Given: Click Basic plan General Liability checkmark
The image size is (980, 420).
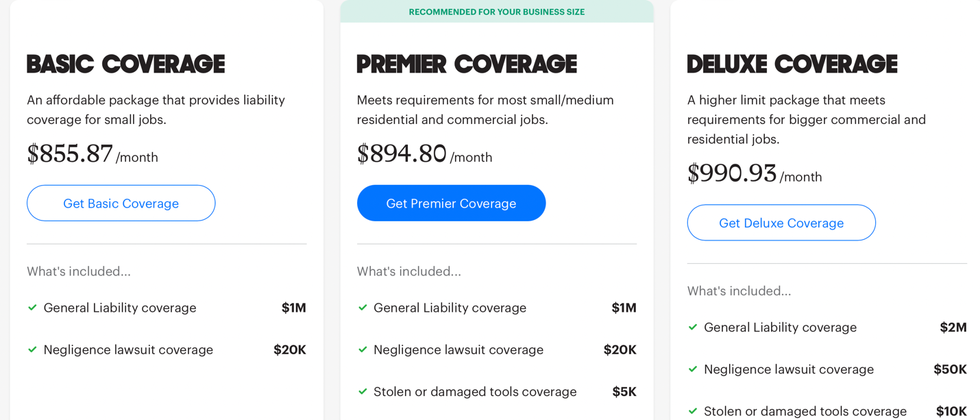Looking at the screenshot, I should 32,308.
